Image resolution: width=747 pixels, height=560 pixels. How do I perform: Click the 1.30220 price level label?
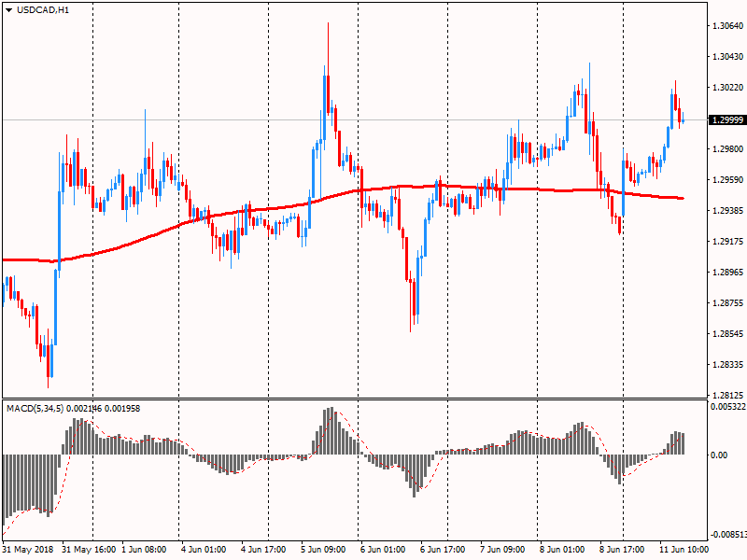tap(726, 88)
